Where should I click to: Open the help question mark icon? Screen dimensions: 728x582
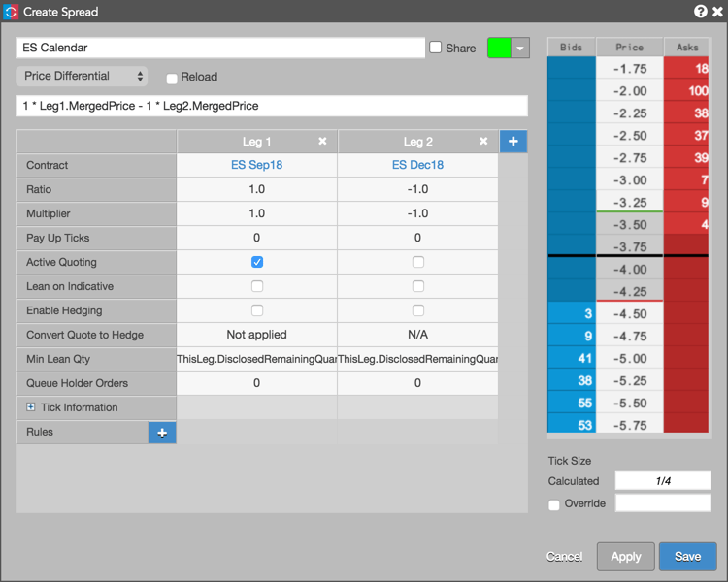tap(700, 11)
